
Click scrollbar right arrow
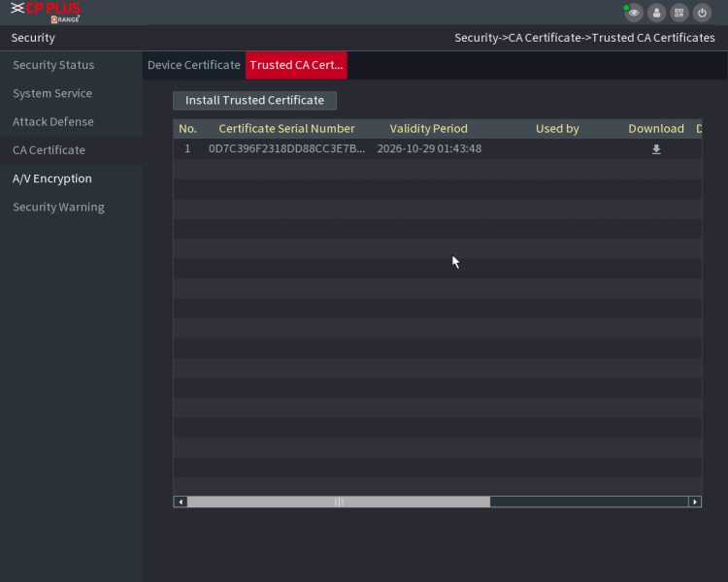click(x=694, y=501)
